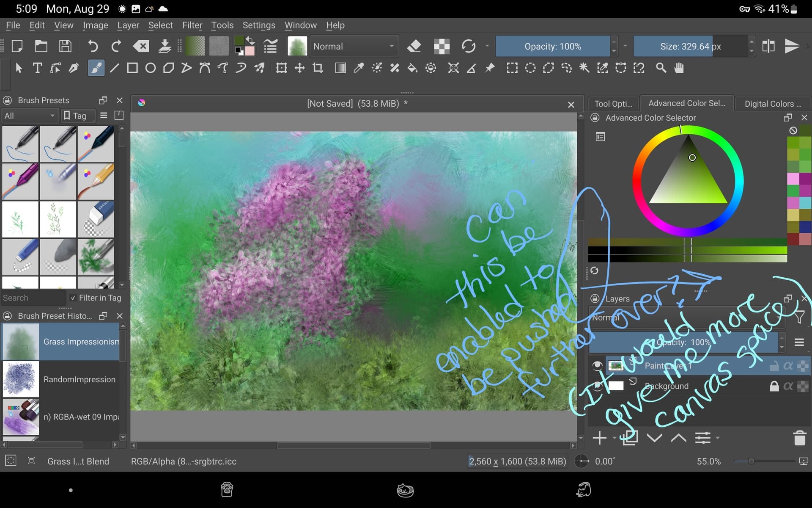
Task: Click the Undo arrow
Action: pyautogui.click(x=93, y=46)
